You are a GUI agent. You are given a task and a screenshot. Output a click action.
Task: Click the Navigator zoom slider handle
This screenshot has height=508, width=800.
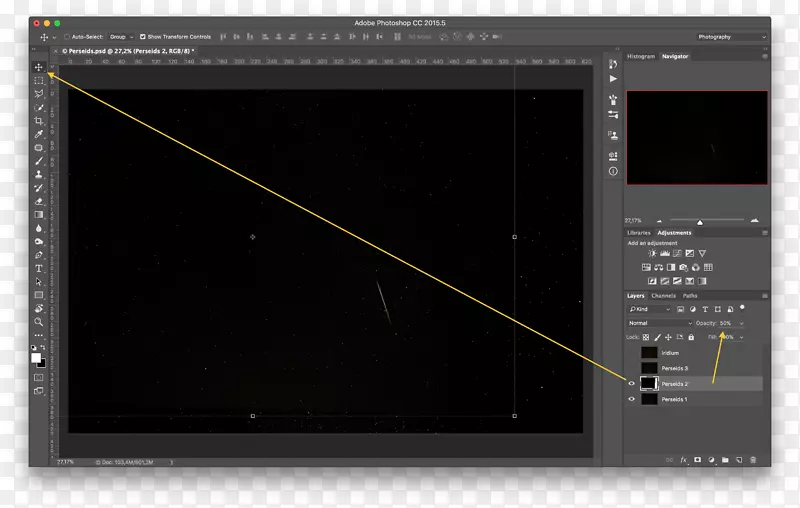(x=699, y=222)
